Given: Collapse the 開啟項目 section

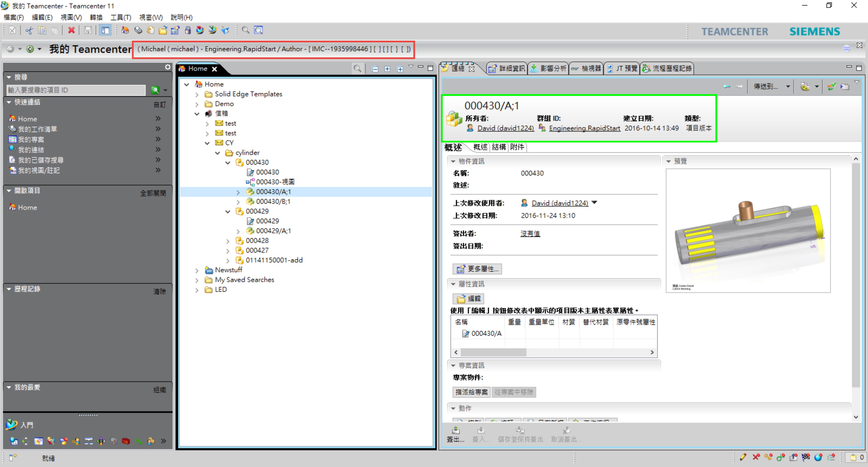Looking at the screenshot, I should tap(9, 191).
